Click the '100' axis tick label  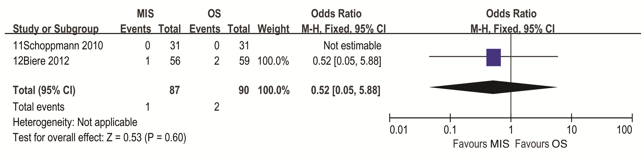(624, 130)
